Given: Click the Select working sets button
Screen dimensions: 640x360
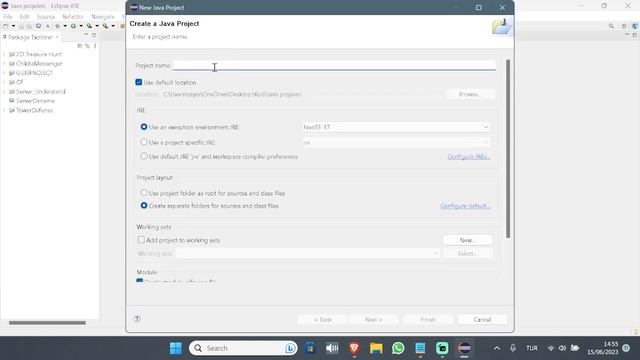Looking at the screenshot, I should (467, 253).
